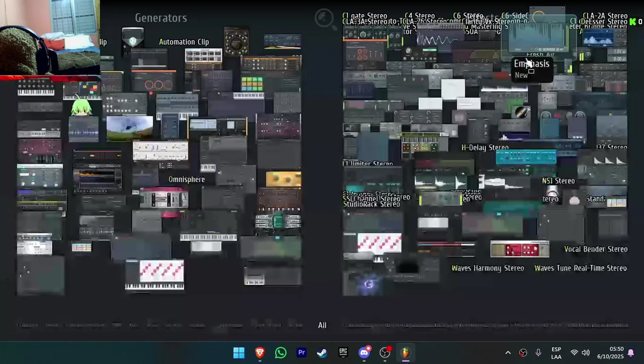Open the round gold knob plugin thumbnail
The height and width of the screenshot is (364, 644).
236,42
